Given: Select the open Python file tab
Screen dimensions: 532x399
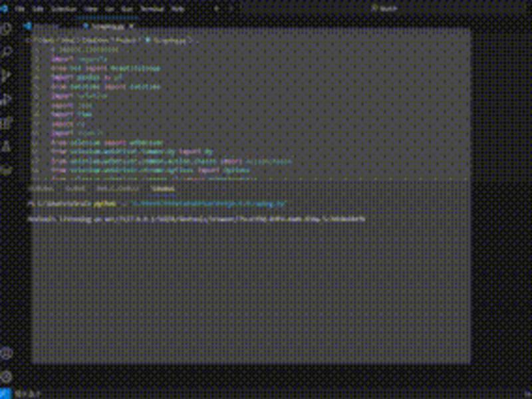Looking at the screenshot, I should pyautogui.click(x=108, y=26).
